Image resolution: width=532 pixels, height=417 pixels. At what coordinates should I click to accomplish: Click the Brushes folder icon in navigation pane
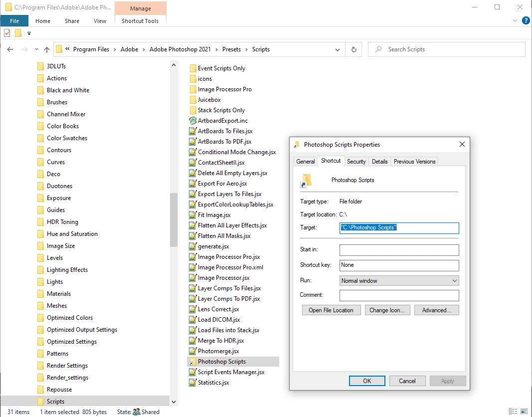(x=40, y=102)
